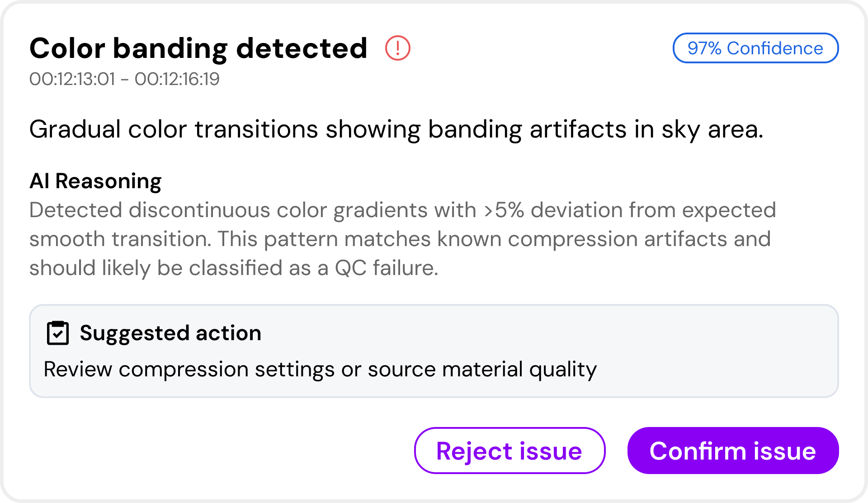Click the start timecode 00:12:13:01

72,79
